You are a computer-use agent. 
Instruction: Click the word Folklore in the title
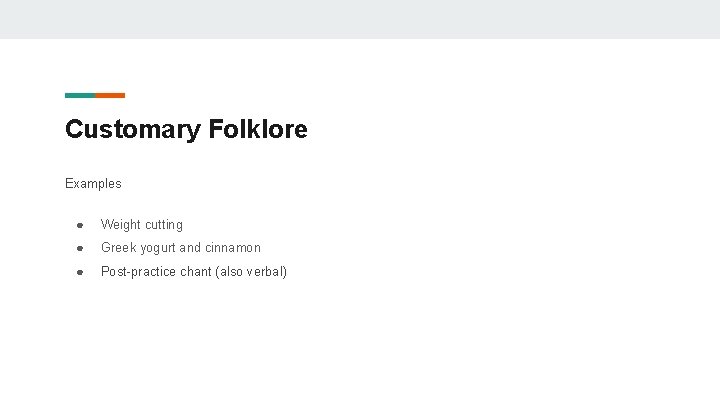point(258,130)
